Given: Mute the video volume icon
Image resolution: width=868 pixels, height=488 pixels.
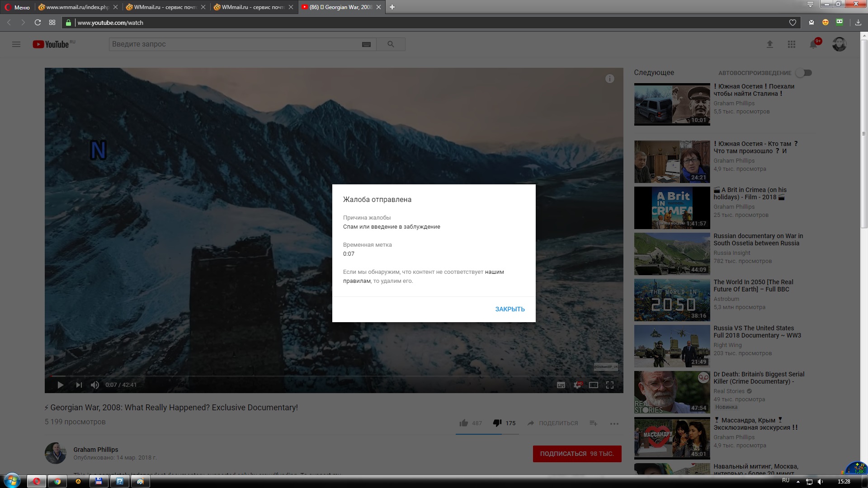Looking at the screenshot, I should pos(94,385).
